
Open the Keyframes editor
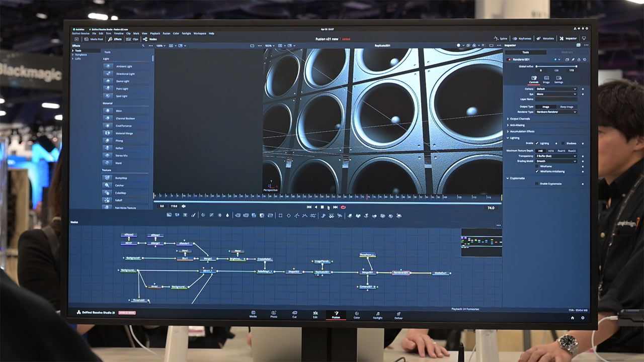[522, 39]
